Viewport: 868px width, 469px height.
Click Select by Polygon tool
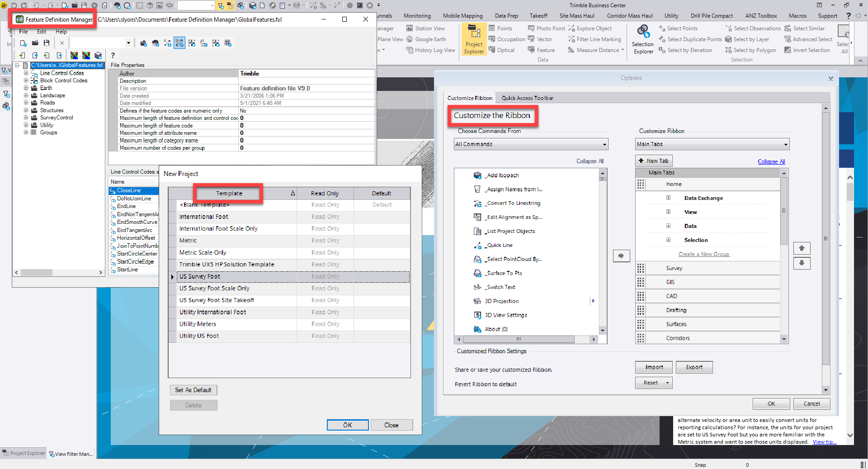tap(750, 50)
